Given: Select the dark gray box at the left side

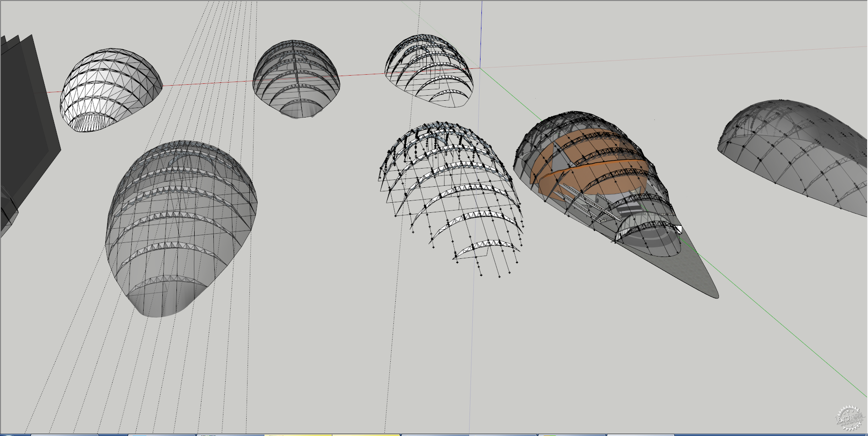Looking at the screenshot, I should (x=27, y=132).
